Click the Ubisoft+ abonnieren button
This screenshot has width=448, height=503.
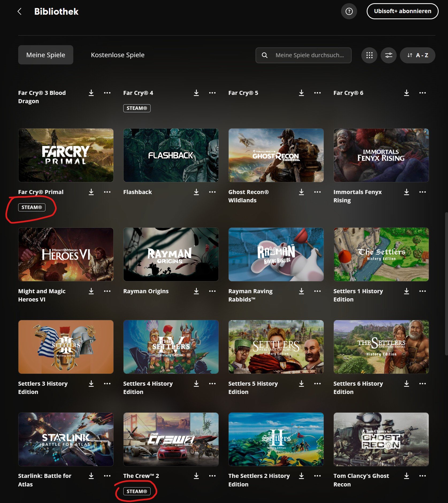coord(403,11)
